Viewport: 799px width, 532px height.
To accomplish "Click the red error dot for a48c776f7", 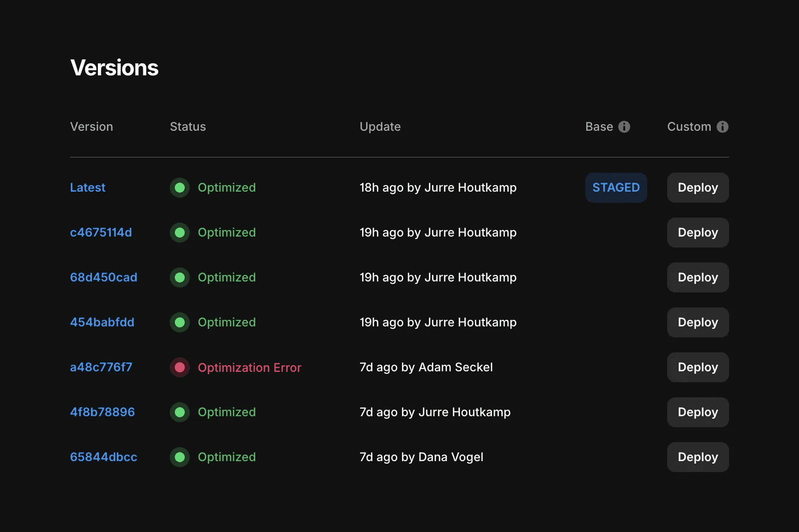I will pyautogui.click(x=180, y=367).
